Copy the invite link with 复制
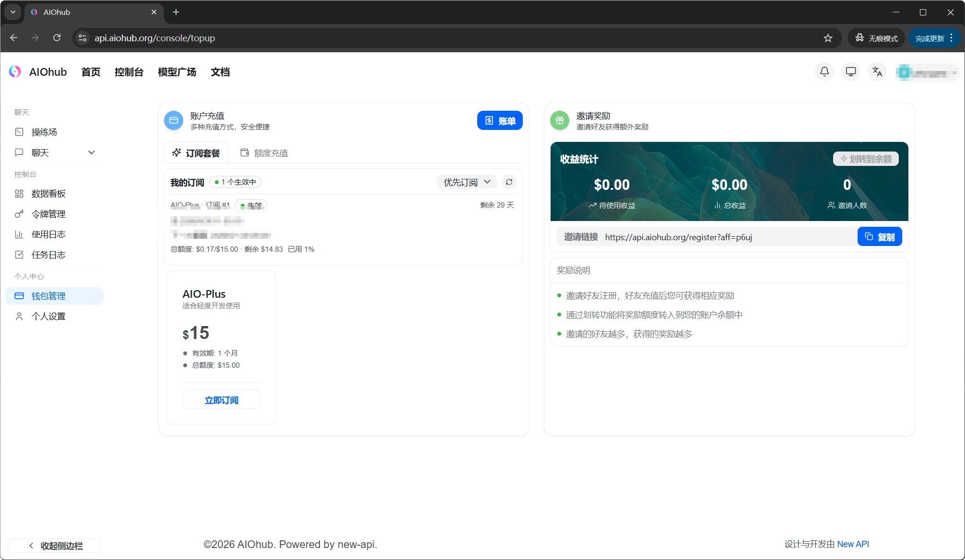The image size is (965, 560). 880,237
